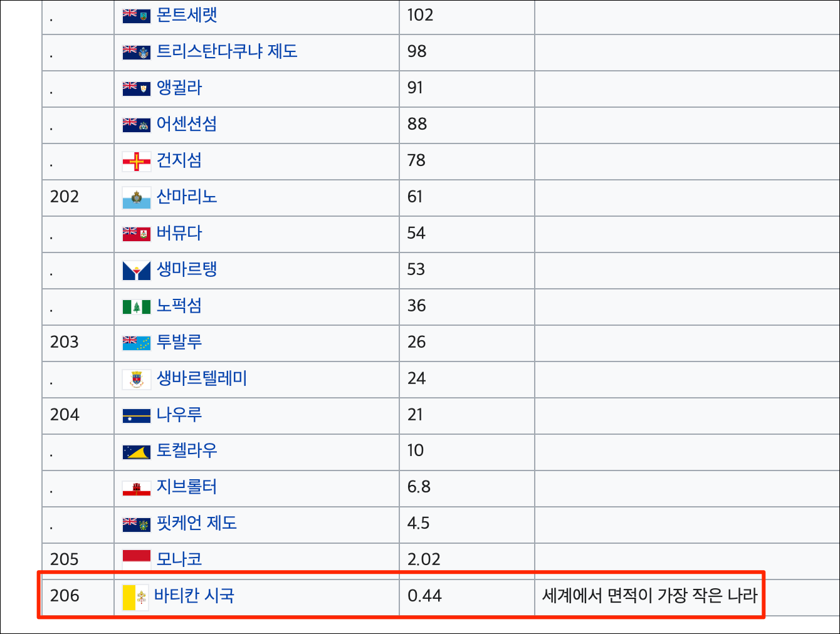Click the area value 0.44
Screen dimensions: 840x634
(424, 596)
